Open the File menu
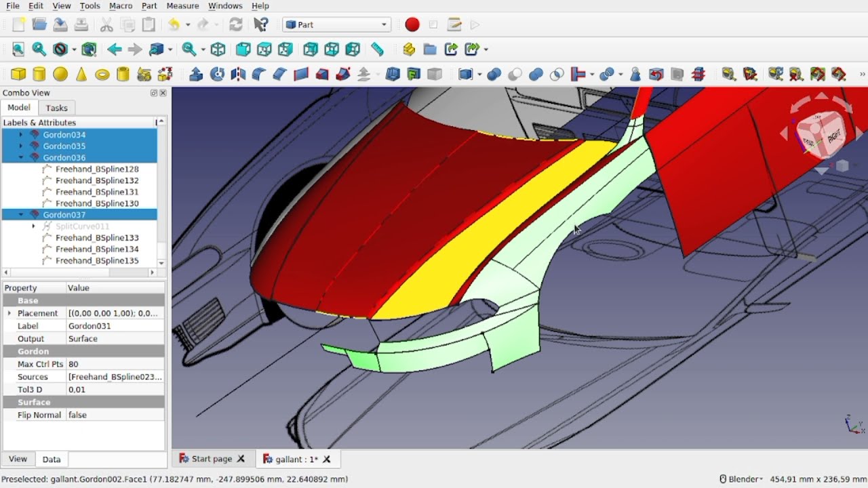This screenshot has height=488, width=868. click(13, 5)
